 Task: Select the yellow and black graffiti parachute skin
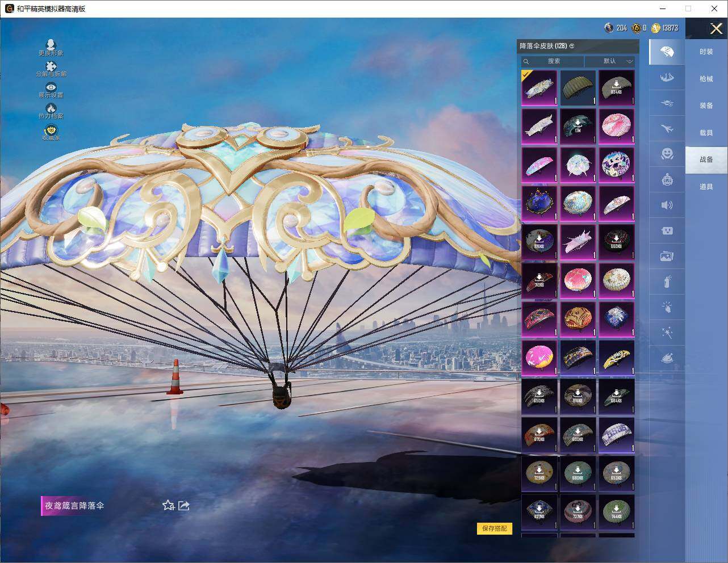click(616, 358)
